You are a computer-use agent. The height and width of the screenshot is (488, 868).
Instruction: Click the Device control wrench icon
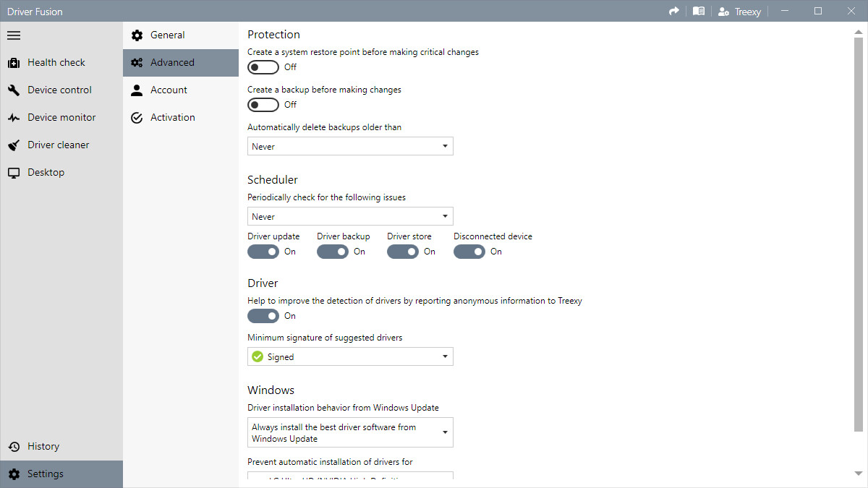(14, 90)
